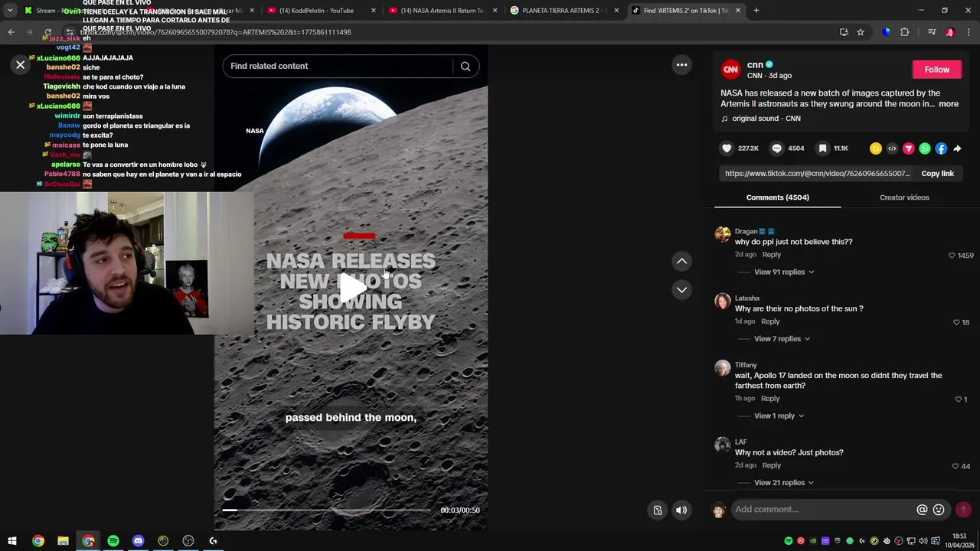Like Latesha's comment with 18 likes
The height and width of the screenshot is (551, 980).
956,322
